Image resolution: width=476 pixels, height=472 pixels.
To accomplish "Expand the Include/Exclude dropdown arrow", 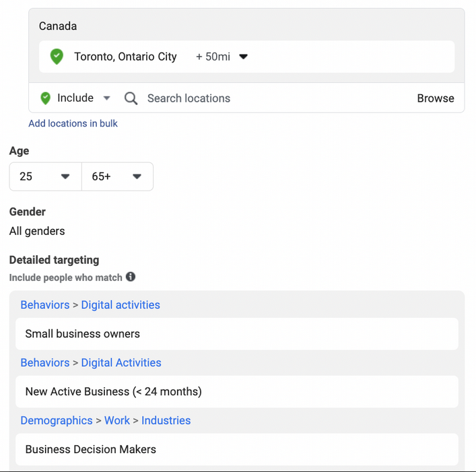I will point(106,98).
